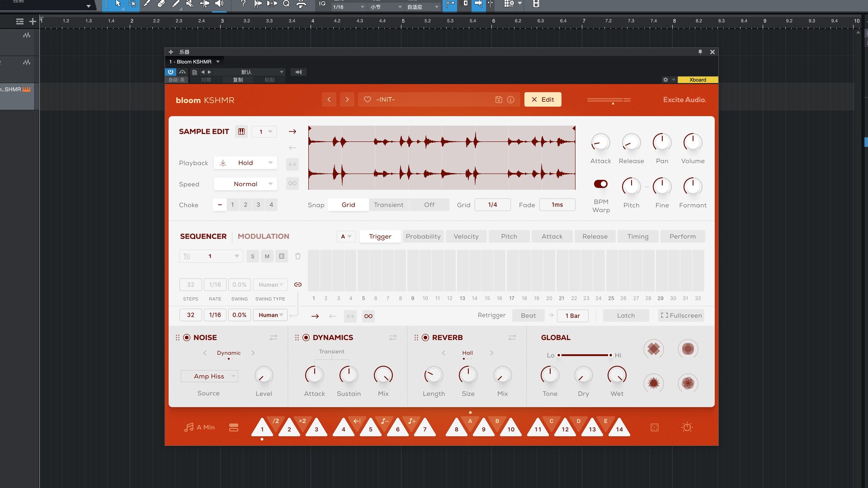
Task: Set sample playback direction to forward arrow
Action: [x=292, y=131]
